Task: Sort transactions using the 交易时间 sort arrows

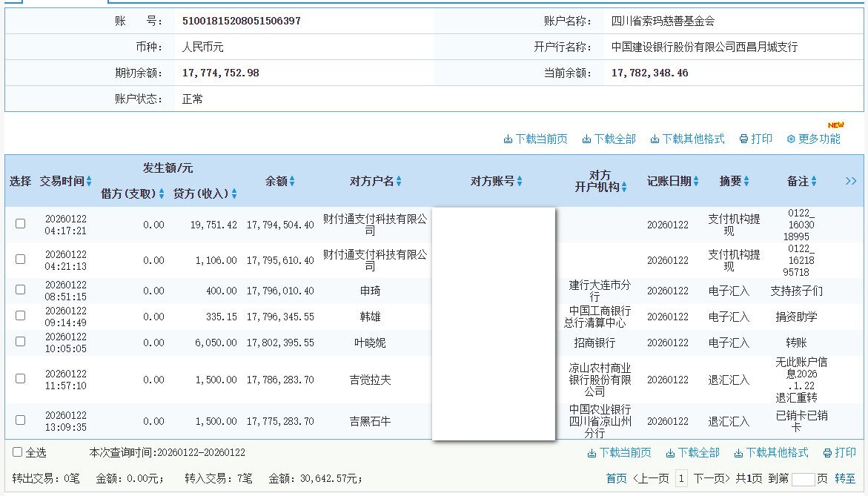Action: pyautogui.click(x=87, y=180)
